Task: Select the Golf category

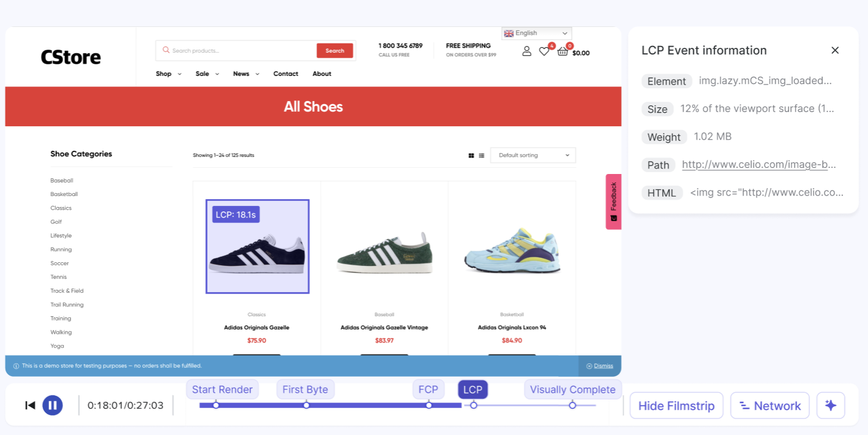Action: click(56, 222)
